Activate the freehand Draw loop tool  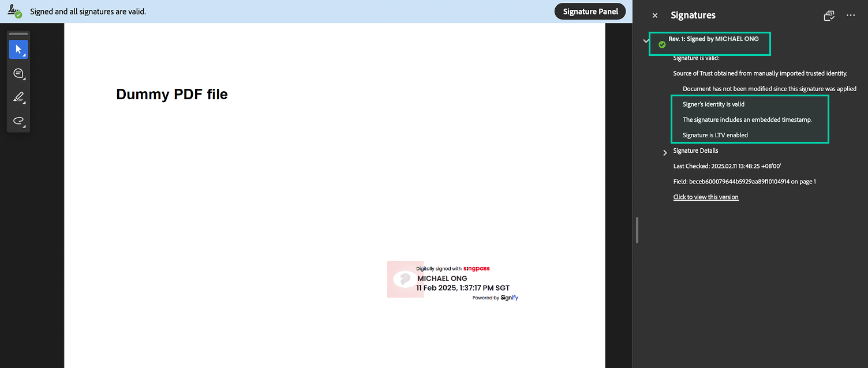tap(18, 121)
